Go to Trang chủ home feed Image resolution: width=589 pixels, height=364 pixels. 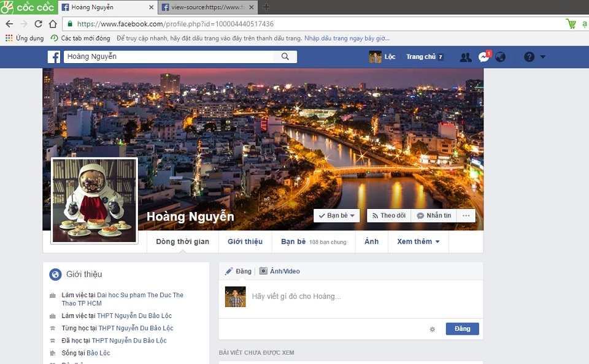click(x=421, y=56)
